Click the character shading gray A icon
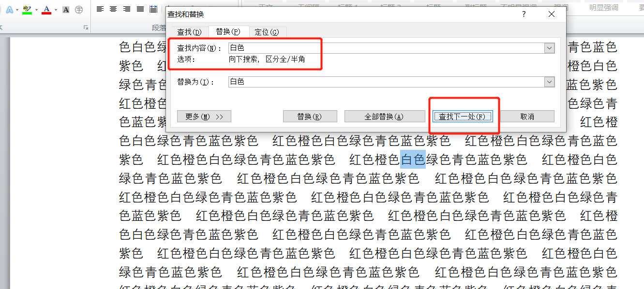 tap(66, 10)
